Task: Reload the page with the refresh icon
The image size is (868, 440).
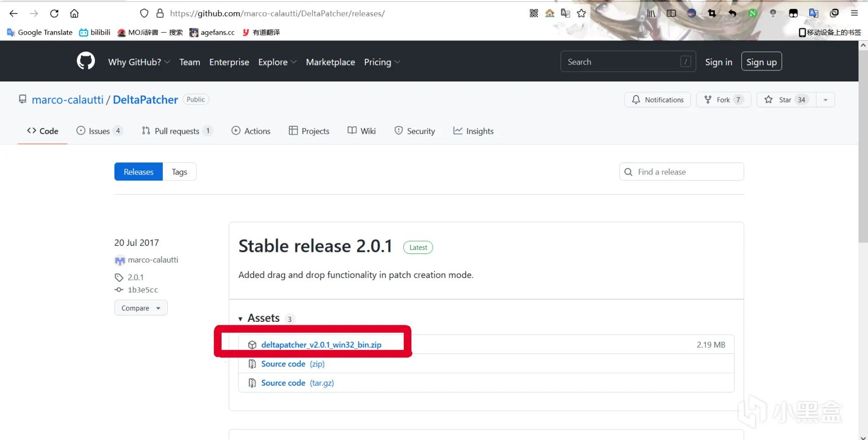Action: [x=54, y=14]
